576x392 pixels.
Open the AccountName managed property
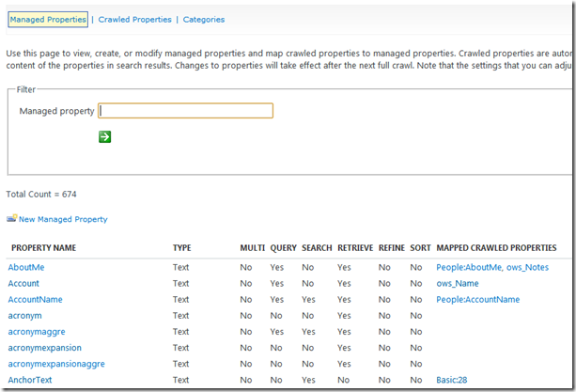36,300
